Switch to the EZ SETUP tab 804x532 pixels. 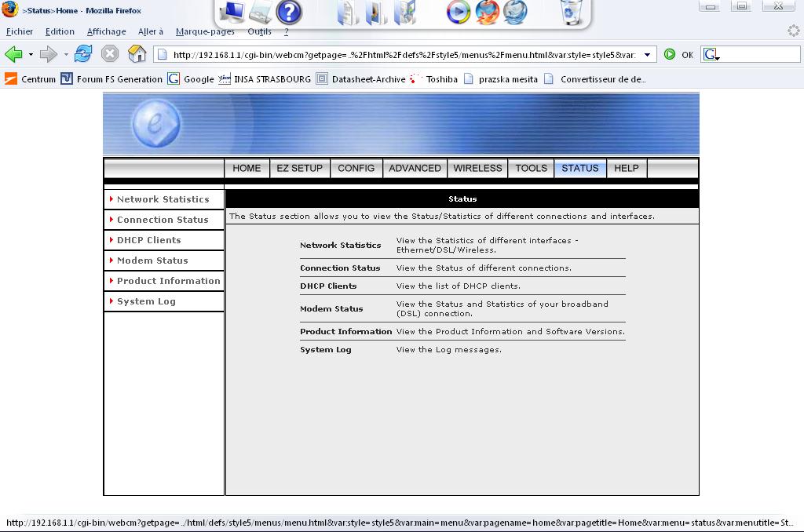tap(299, 168)
